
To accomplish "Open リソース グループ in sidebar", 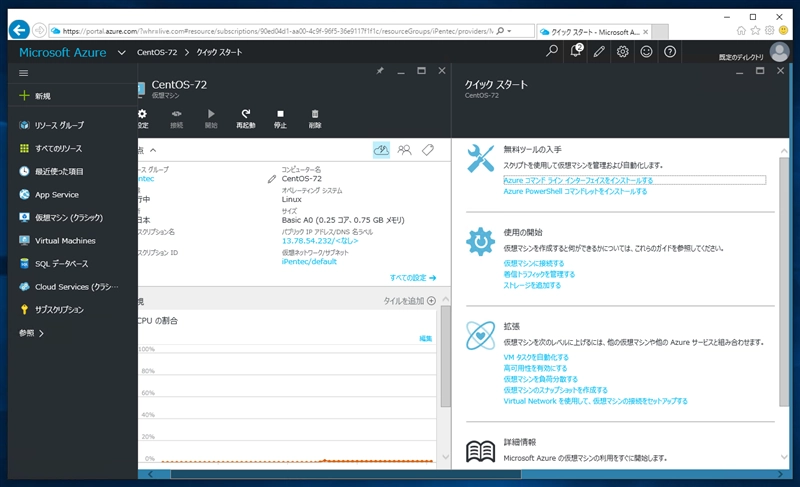I will click(59, 125).
